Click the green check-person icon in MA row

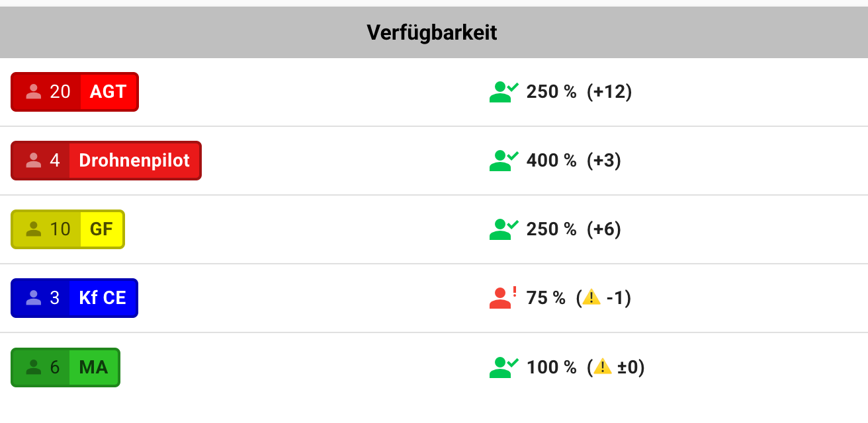(x=503, y=367)
